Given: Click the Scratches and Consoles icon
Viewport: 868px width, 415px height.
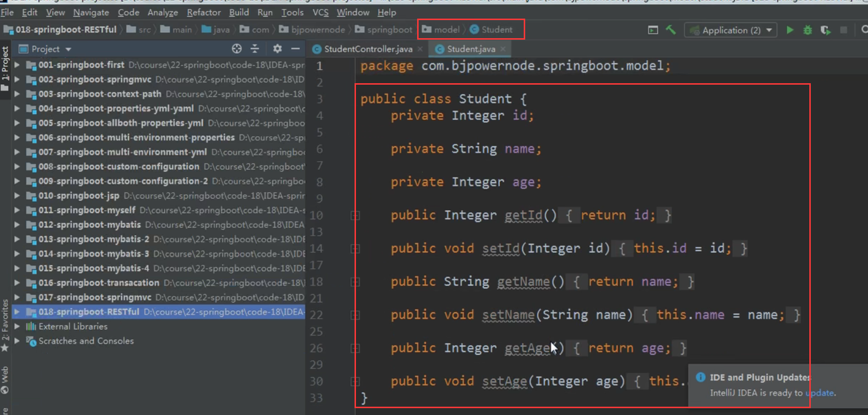Looking at the screenshot, I should 31,341.
